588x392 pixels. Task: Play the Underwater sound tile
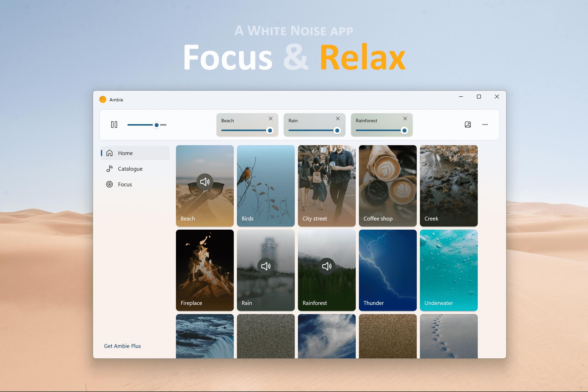pyautogui.click(x=449, y=270)
